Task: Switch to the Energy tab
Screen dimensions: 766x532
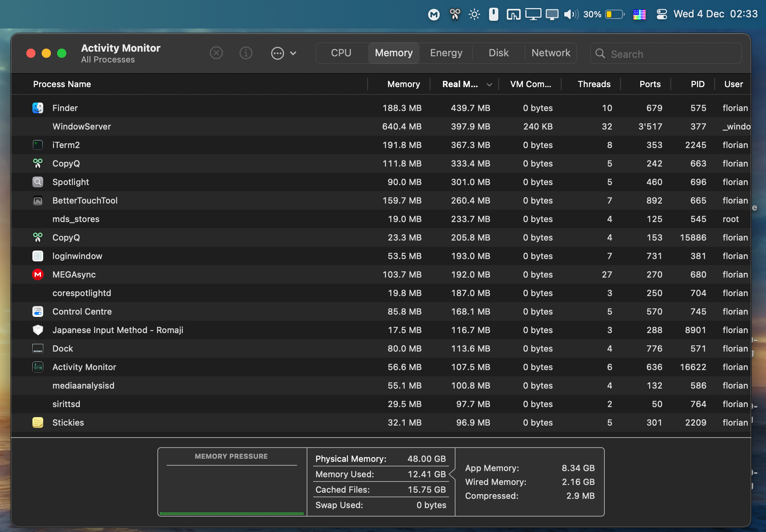Action: [x=446, y=53]
